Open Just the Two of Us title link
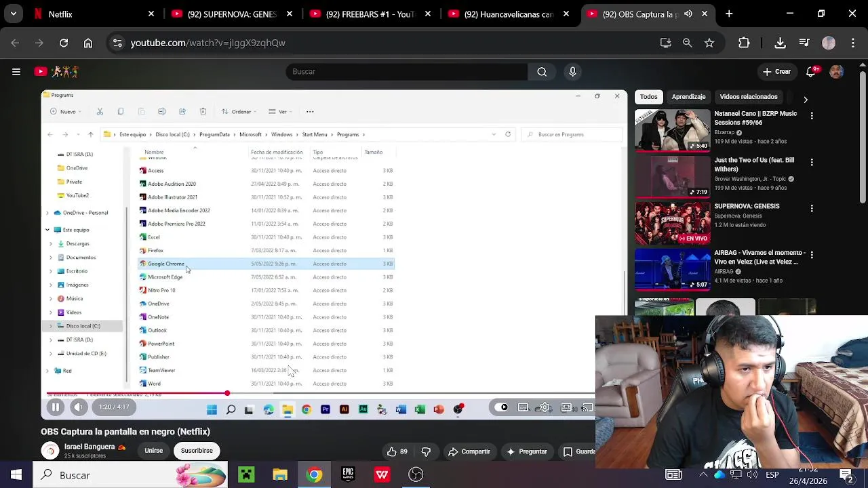The height and width of the screenshot is (488, 868). click(754, 165)
